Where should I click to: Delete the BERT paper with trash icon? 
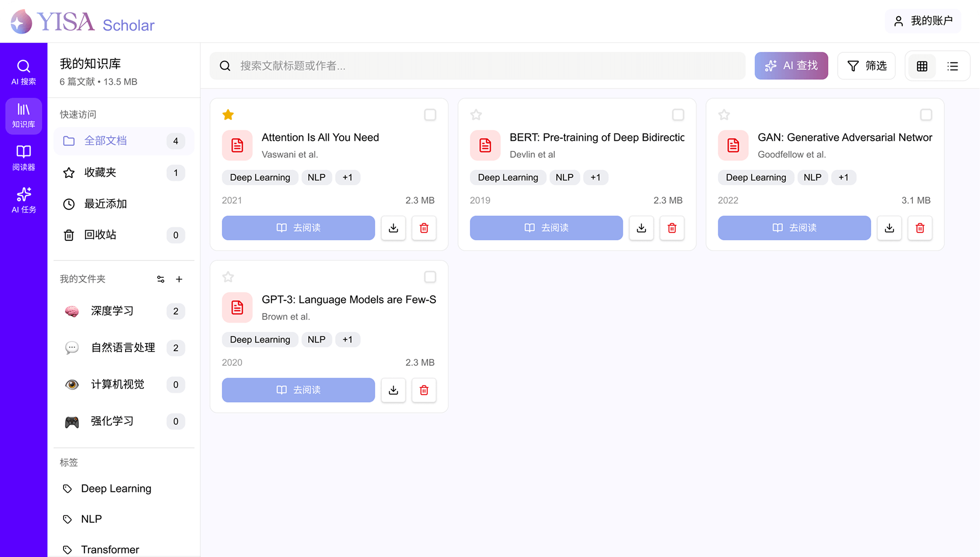click(x=672, y=228)
